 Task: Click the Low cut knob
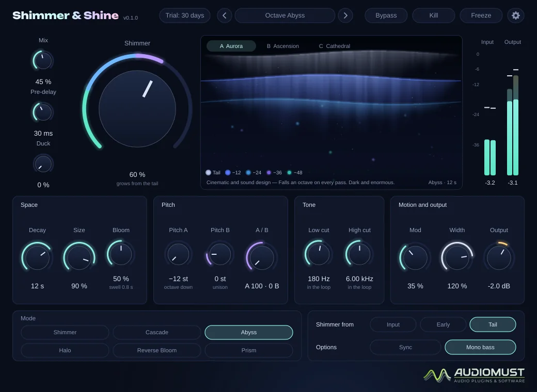click(319, 254)
